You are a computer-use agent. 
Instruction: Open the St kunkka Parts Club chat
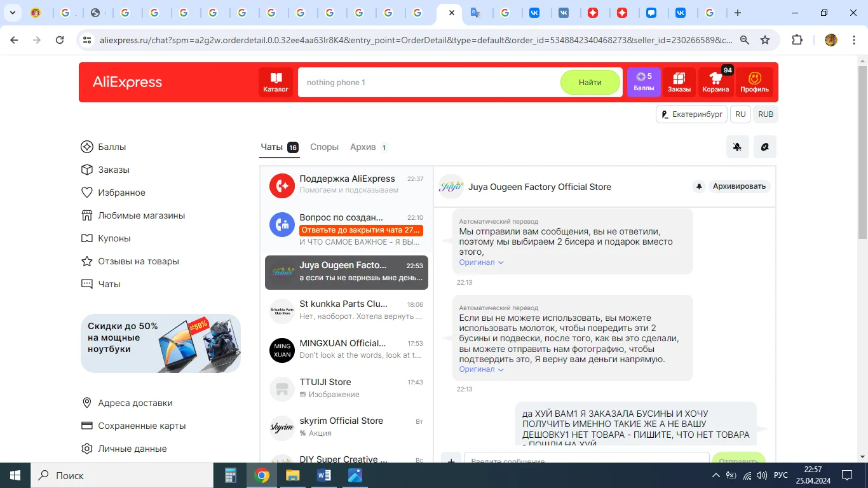pyautogui.click(x=346, y=309)
